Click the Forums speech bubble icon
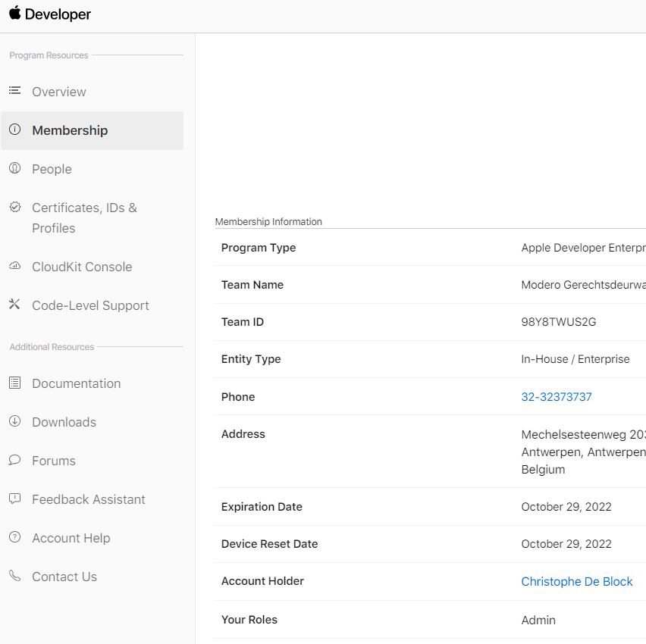Image resolution: width=646 pixels, height=644 pixels. 15,460
